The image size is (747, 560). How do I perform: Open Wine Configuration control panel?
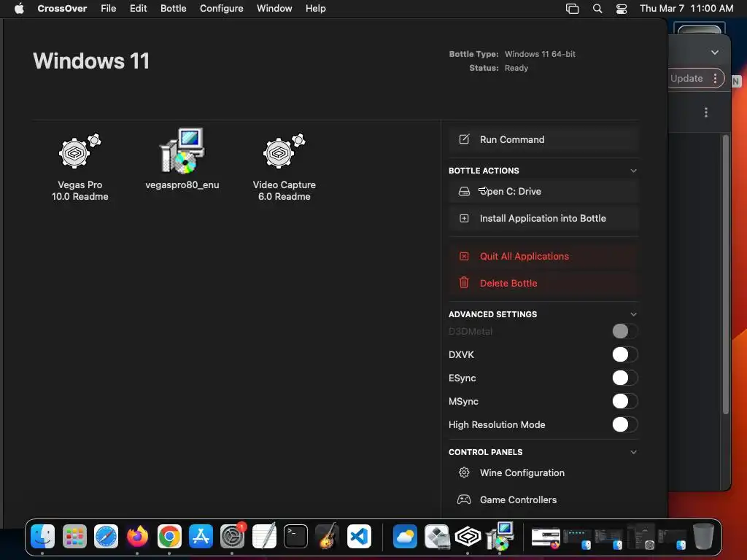pyautogui.click(x=543, y=472)
